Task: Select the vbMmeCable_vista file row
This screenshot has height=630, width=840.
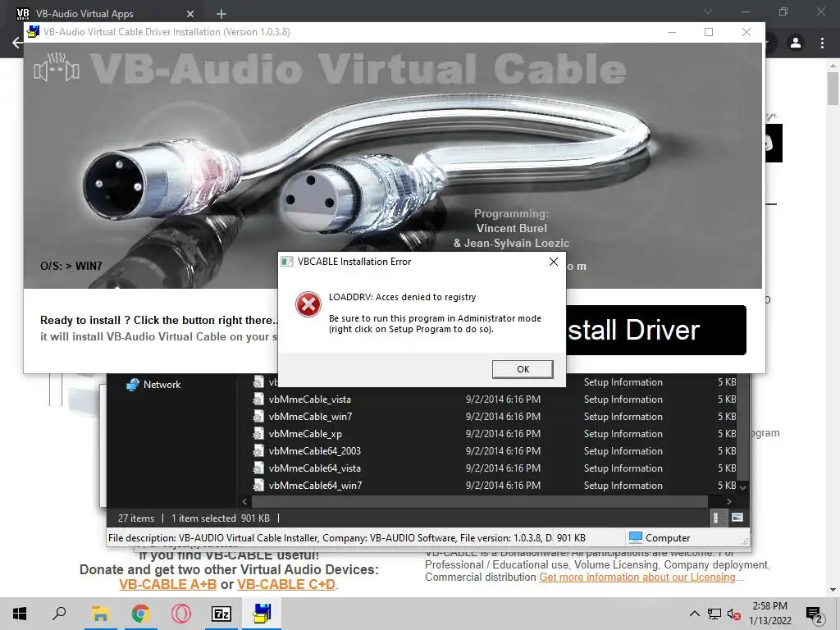Action: coord(494,399)
